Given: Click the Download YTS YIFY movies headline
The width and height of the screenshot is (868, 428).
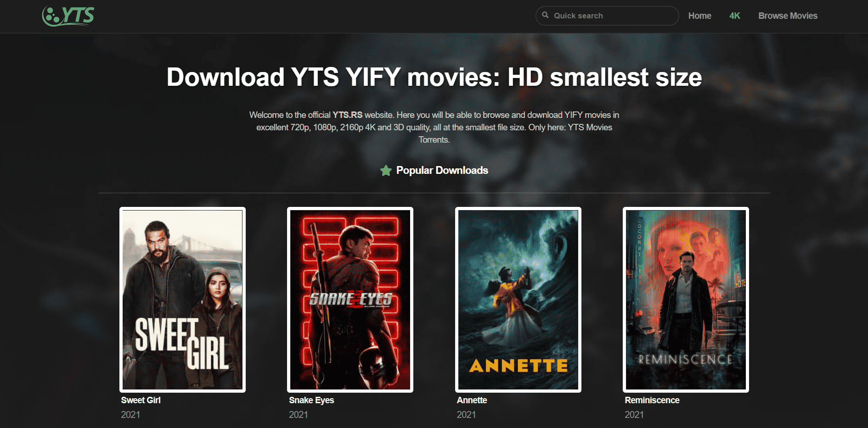Looking at the screenshot, I should [434, 77].
